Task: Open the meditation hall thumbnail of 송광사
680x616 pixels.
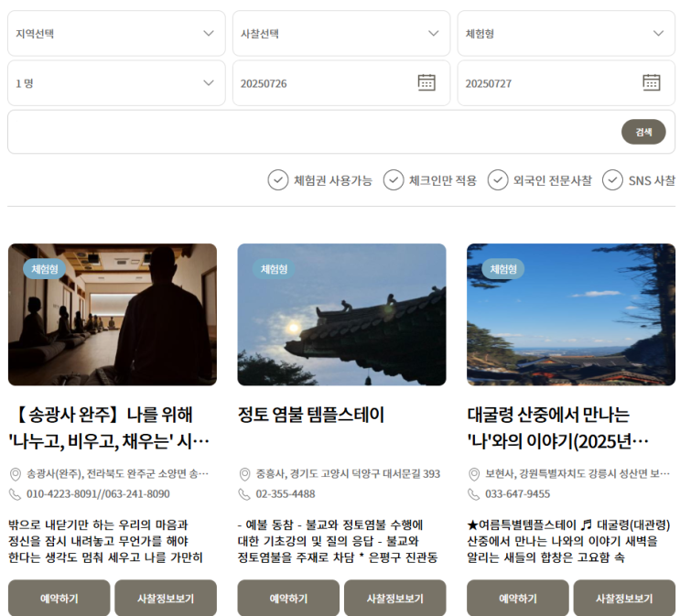Action: [x=113, y=315]
